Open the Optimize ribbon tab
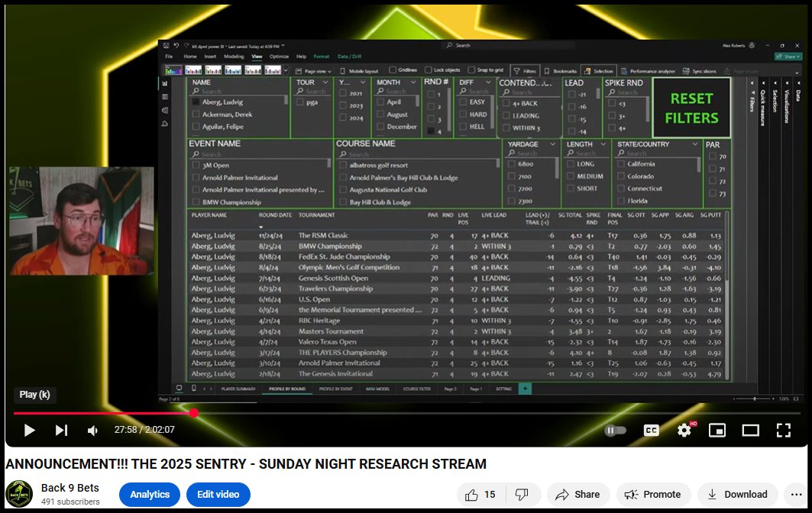The image size is (812, 513). [279, 56]
